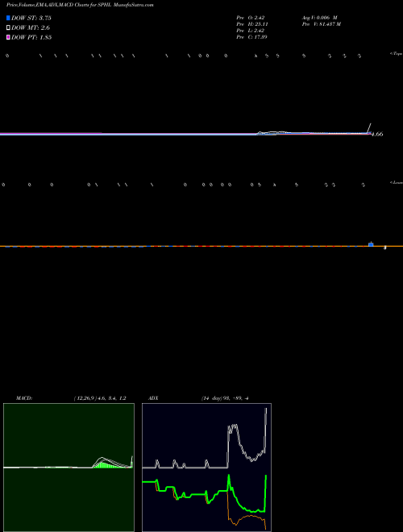The height and width of the screenshot is (532, 403).
Task: Click the '<-Tops' row label
Action: [397, 54]
